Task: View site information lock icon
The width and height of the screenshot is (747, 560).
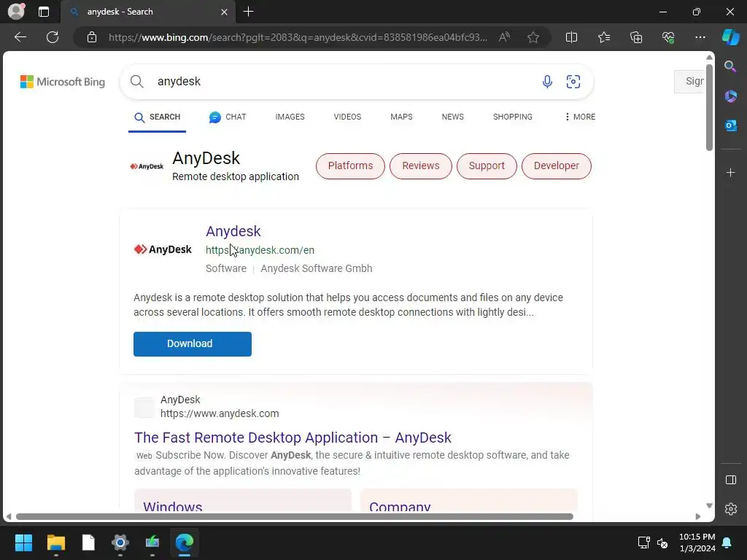Action: [x=92, y=37]
